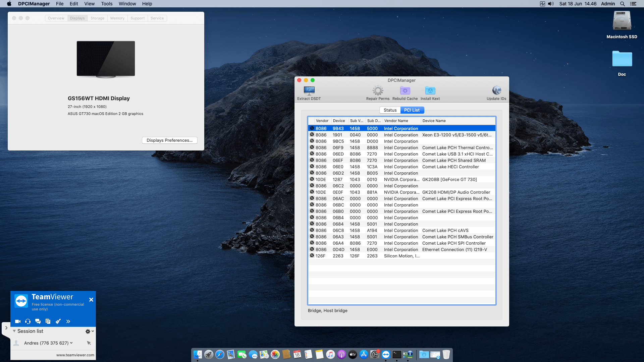Screen dimensions: 644x362
Task: Open the TeamViewer file transfer icon
Action: tap(48, 321)
